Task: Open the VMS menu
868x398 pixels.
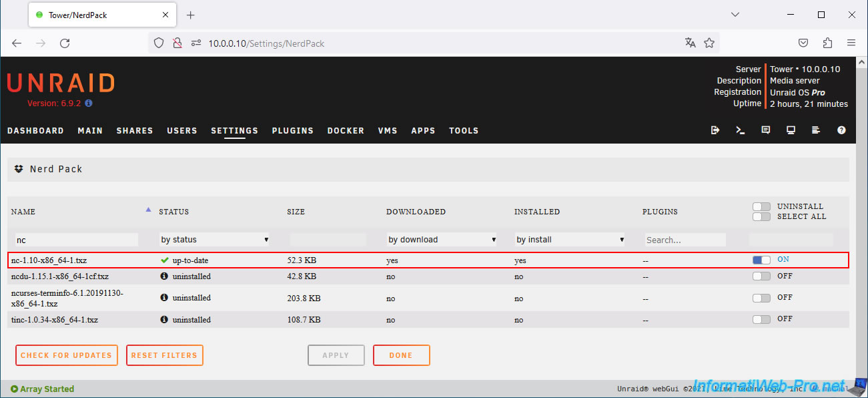Action: (388, 131)
